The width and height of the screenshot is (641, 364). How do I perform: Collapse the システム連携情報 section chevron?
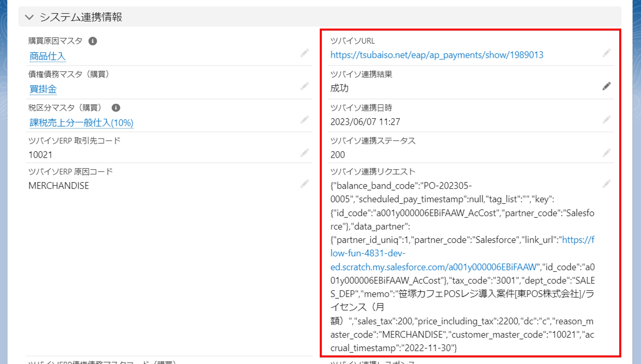(29, 17)
